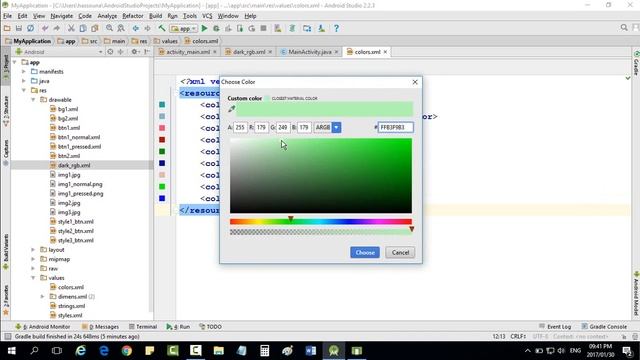Collapse the app tree node
Viewport: 640px width, 360px height.
(x=15, y=62)
